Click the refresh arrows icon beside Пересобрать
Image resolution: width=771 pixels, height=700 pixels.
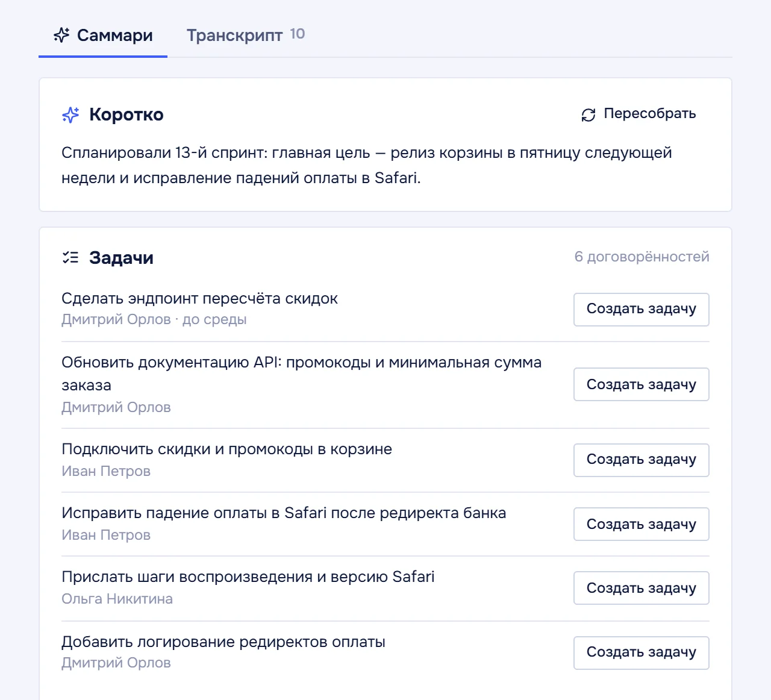coord(588,114)
